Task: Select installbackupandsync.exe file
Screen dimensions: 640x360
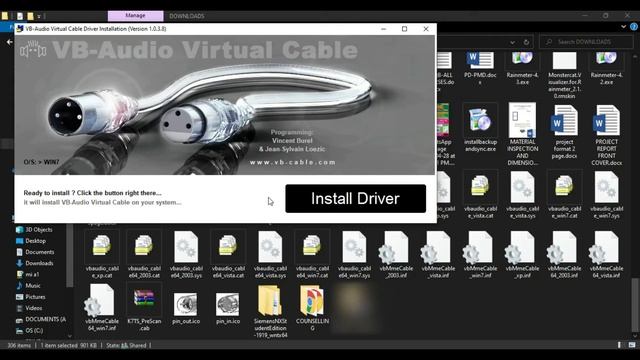Action: (x=480, y=127)
